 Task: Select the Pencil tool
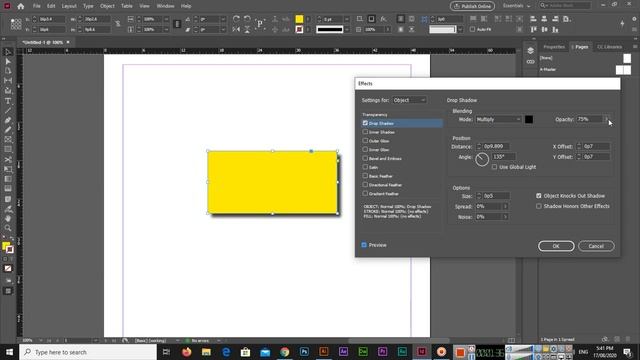[x=8, y=130]
